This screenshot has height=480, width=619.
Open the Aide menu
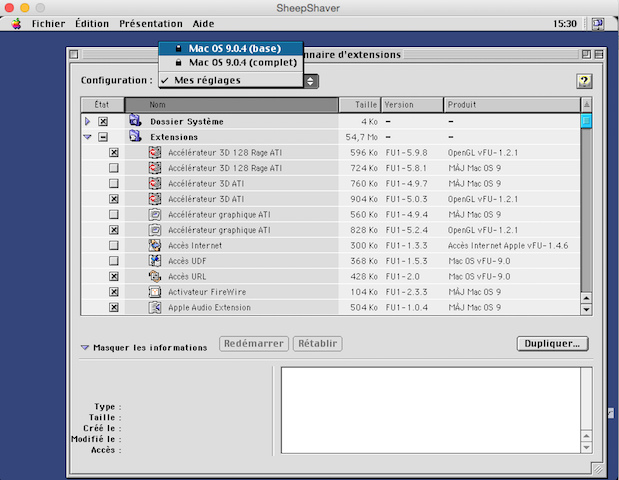point(203,24)
